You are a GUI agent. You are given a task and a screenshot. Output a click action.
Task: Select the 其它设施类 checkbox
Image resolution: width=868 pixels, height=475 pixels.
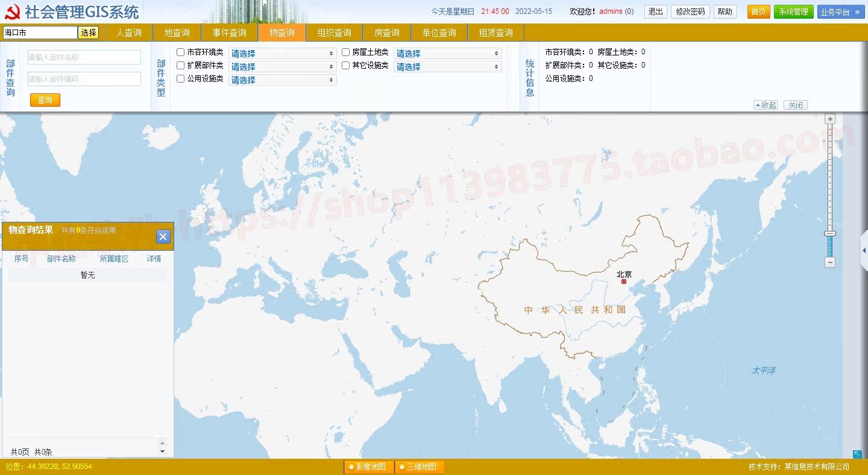click(345, 66)
